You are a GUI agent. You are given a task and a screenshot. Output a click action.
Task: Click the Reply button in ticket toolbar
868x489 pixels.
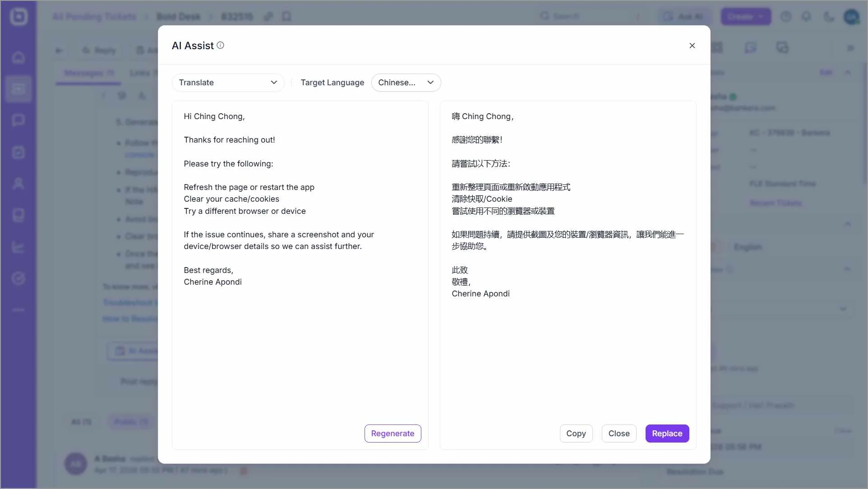click(x=100, y=51)
